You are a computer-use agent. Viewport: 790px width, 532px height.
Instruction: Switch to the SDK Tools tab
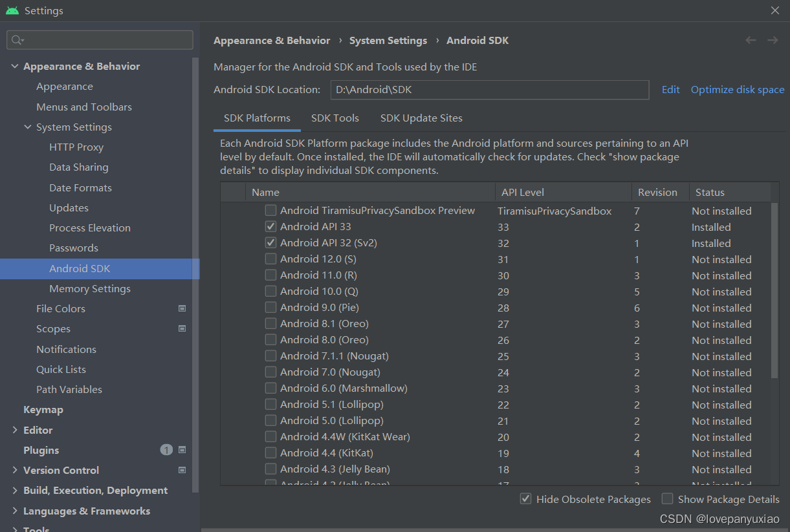pos(335,118)
